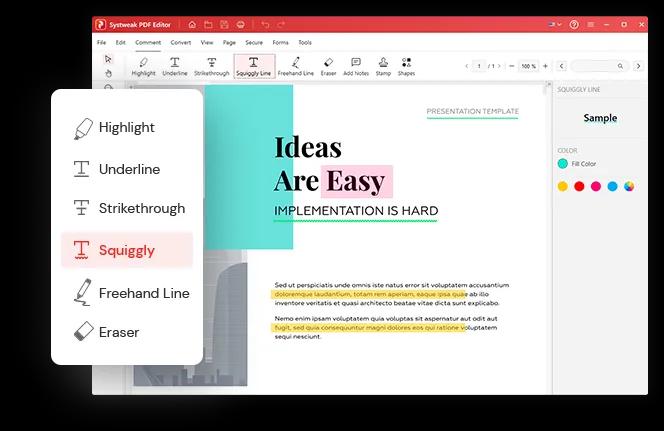The width and height of the screenshot is (664, 431).
Task: Open the multicolor custom color picker
Action: coord(629,186)
